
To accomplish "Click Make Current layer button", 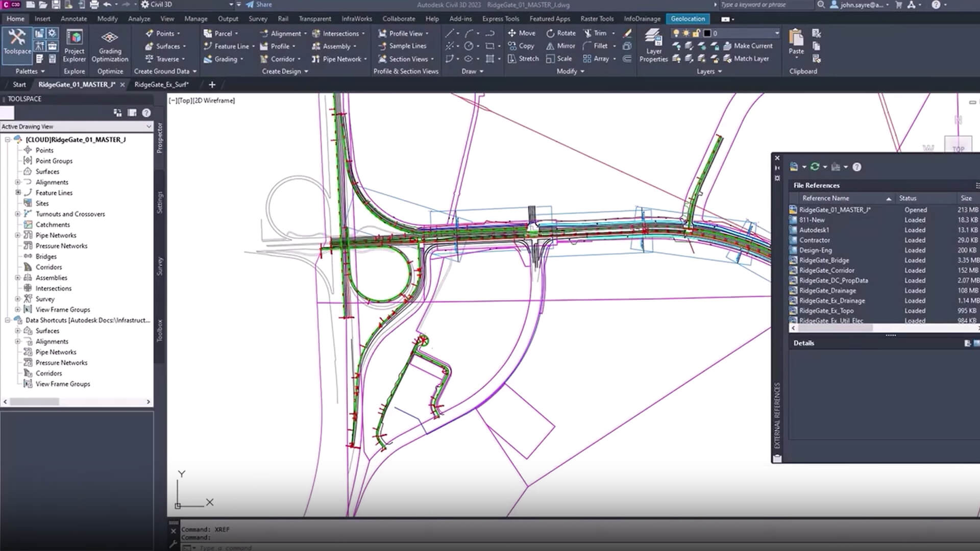I will point(748,46).
